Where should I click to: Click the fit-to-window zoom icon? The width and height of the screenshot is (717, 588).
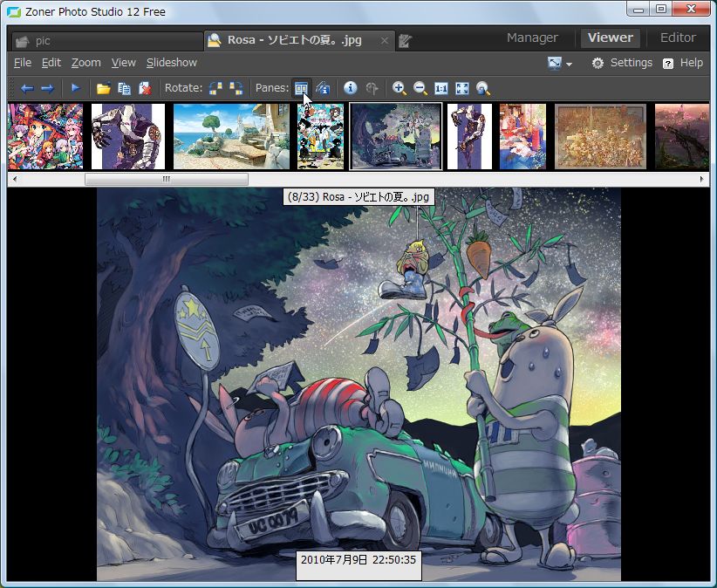[x=462, y=89]
